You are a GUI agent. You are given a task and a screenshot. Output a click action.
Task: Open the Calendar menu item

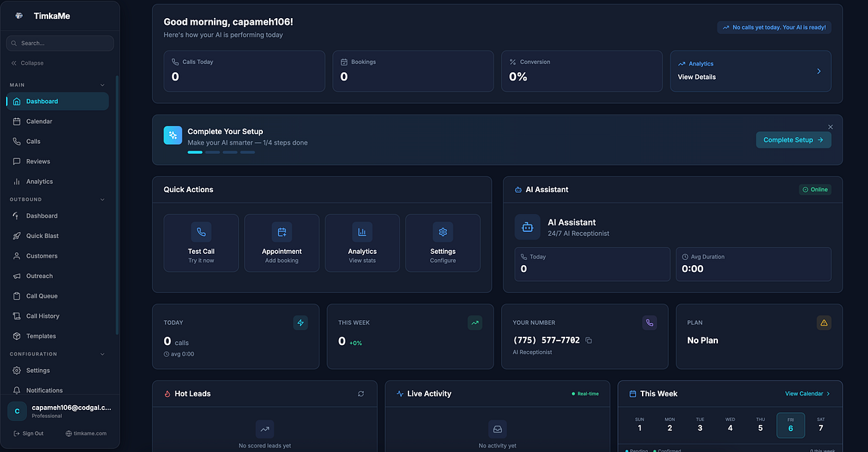click(x=57, y=121)
